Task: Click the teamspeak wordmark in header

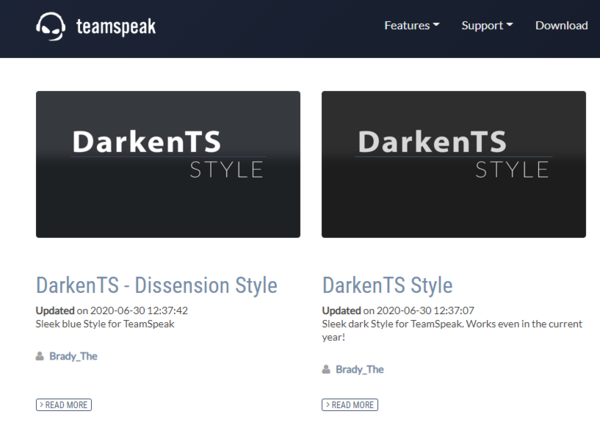Action: coord(116,27)
